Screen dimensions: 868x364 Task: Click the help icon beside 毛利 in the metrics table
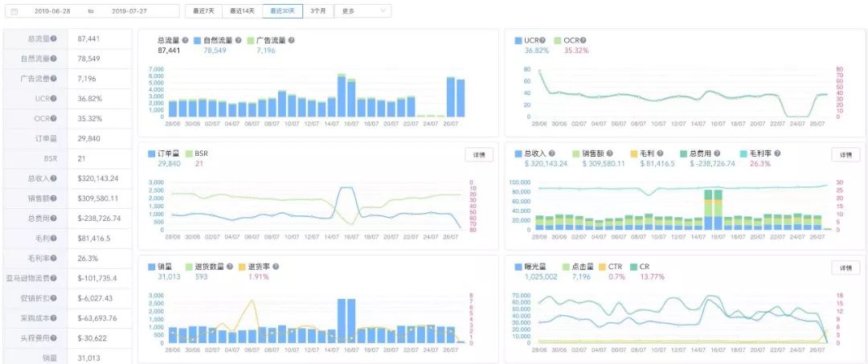click(55, 238)
